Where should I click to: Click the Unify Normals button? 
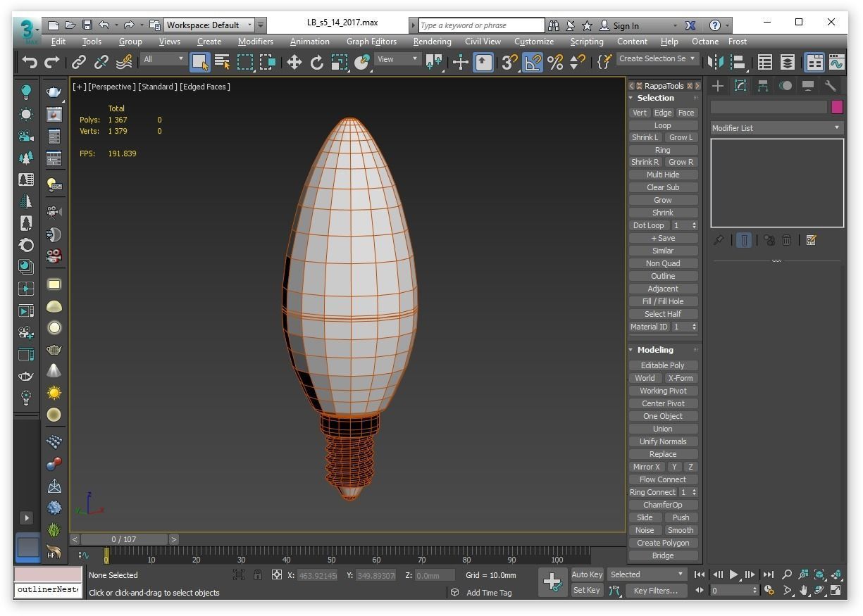[x=663, y=441]
